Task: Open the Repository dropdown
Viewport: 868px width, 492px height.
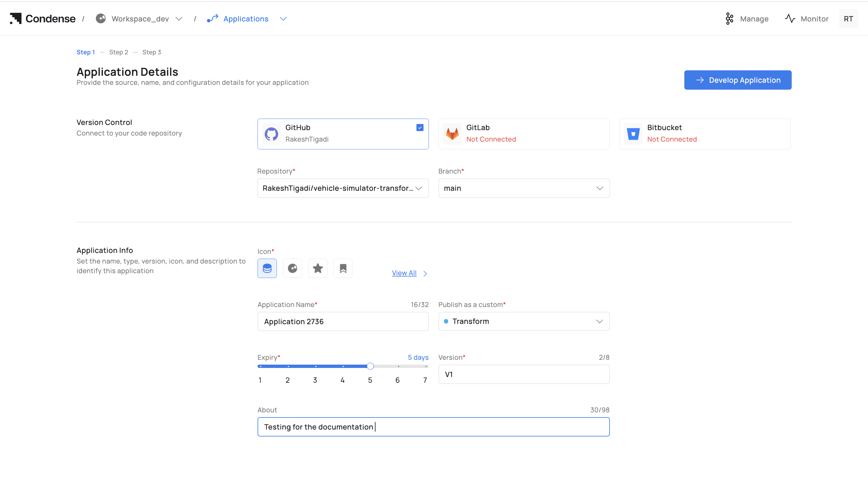Action: tap(343, 188)
